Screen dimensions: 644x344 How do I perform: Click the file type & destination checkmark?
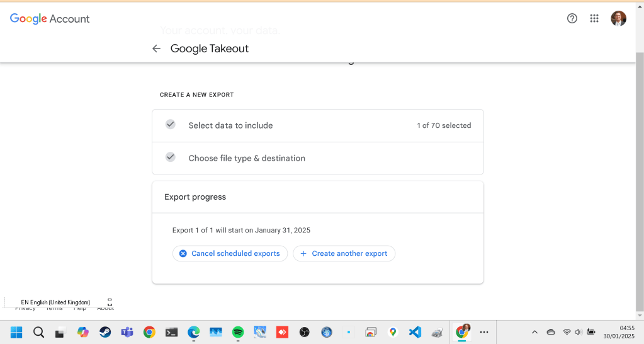pyautogui.click(x=170, y=157)
